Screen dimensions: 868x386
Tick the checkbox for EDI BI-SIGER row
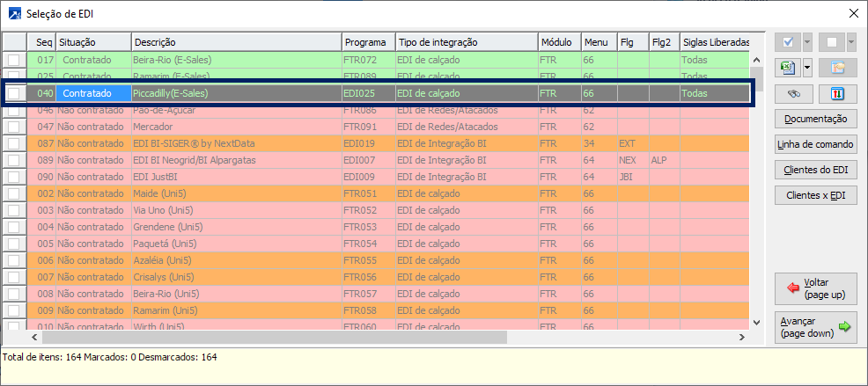pos(14,144)
